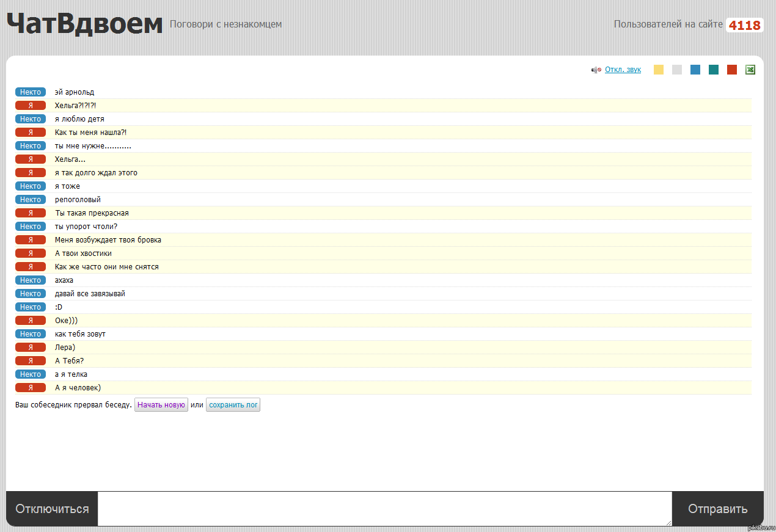This screenshot has height=532, width=776.
Task: Click the Я badge beside 'Лера)'
Action: click(x=31, y=348)
